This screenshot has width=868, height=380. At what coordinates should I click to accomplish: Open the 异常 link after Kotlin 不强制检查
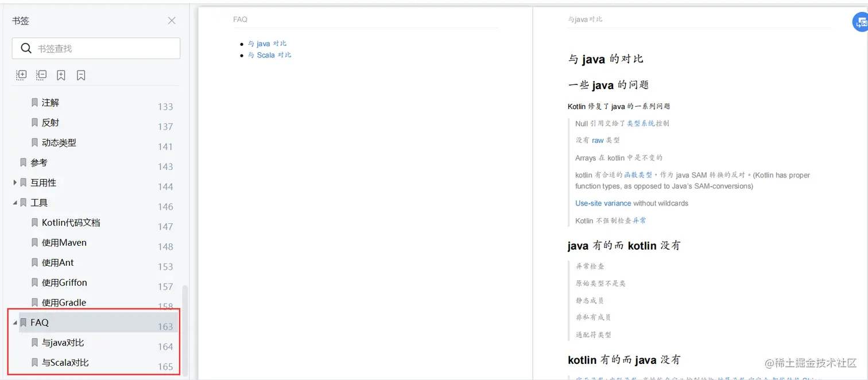pos(640,220)
